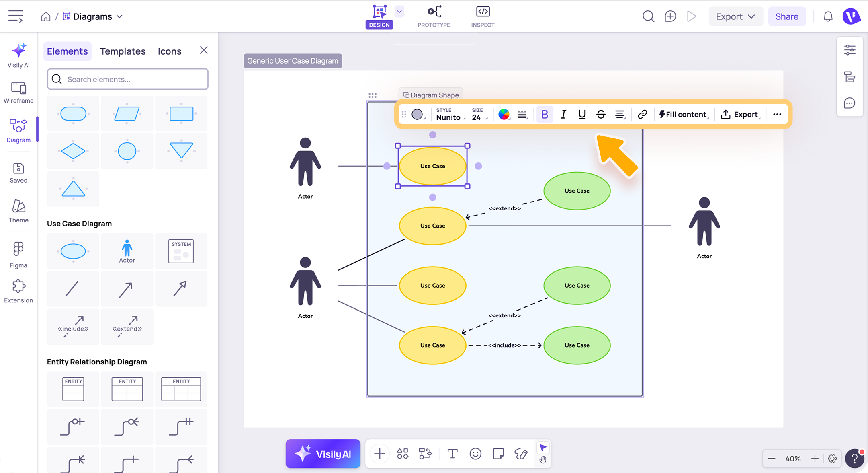Open the comments panel on right
Viewport: 868px width, 473px height.
850,103
